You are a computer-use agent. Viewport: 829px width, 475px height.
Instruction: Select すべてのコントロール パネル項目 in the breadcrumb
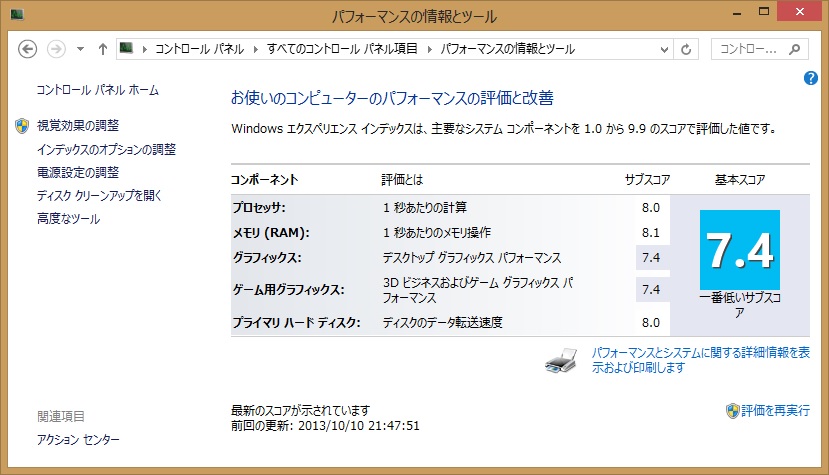[342, 49]
